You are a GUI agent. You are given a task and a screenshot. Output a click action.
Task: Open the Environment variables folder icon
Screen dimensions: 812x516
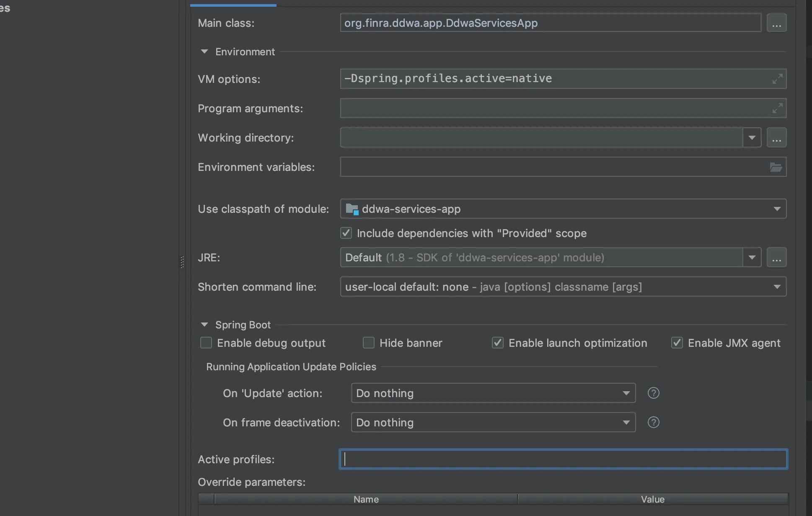tap(776, 167)
